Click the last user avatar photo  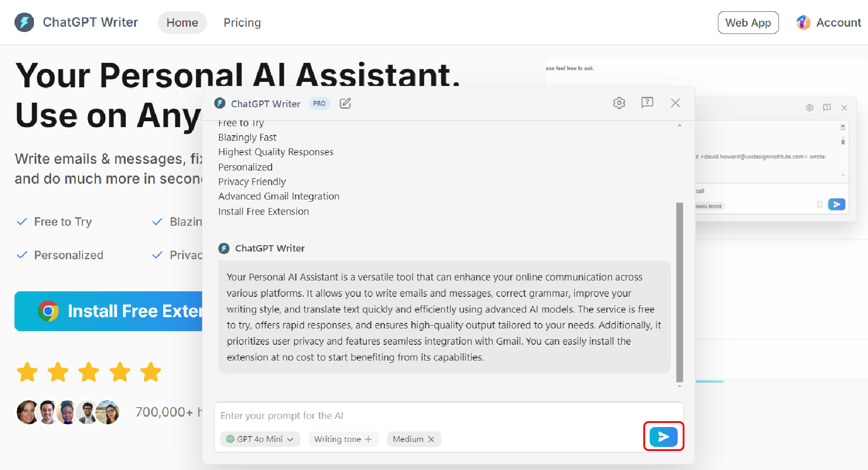pos(108,412)
